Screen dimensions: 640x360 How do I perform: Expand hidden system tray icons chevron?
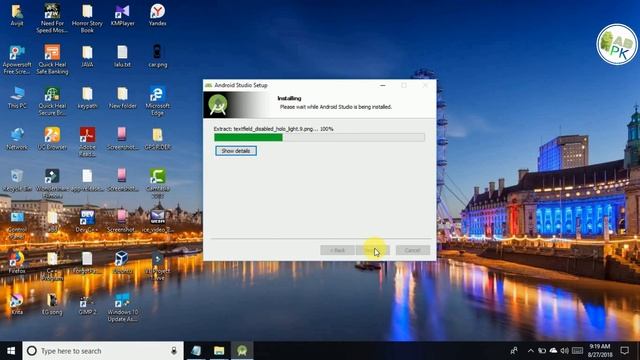(531, 351)
